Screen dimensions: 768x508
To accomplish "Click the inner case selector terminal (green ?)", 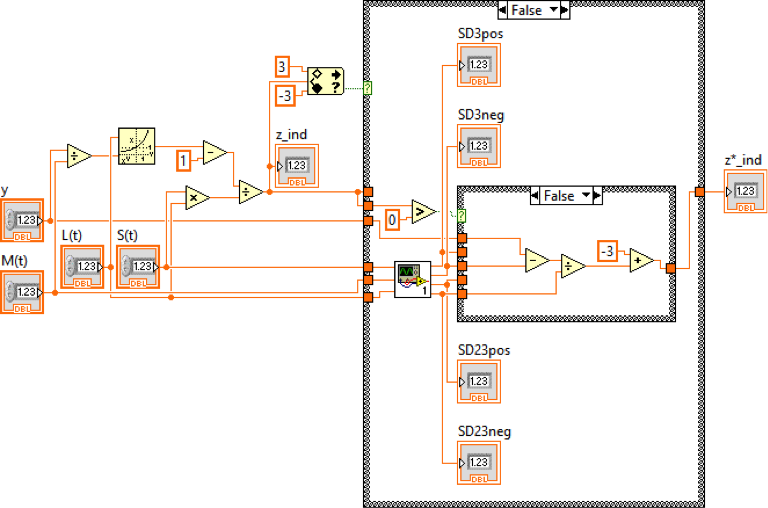I will click(461, 215).
